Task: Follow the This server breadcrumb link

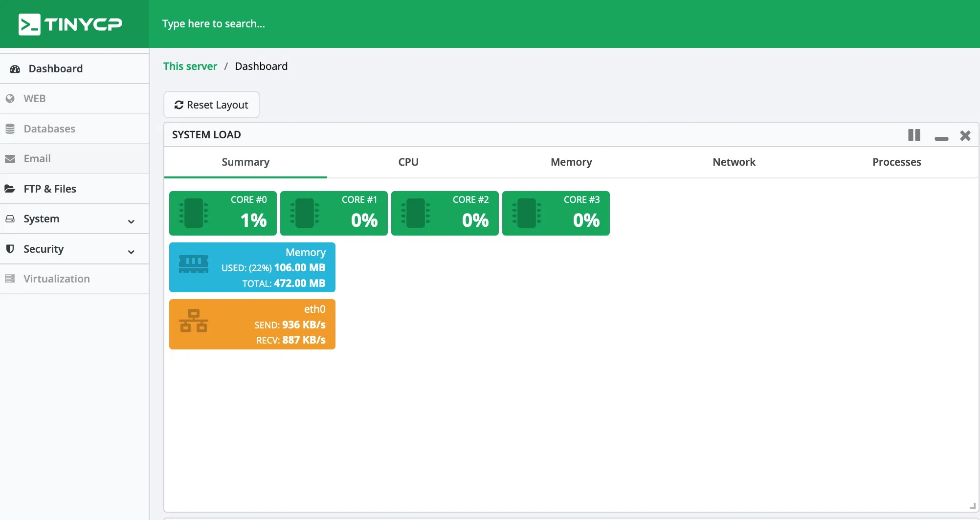Action: 190,66
